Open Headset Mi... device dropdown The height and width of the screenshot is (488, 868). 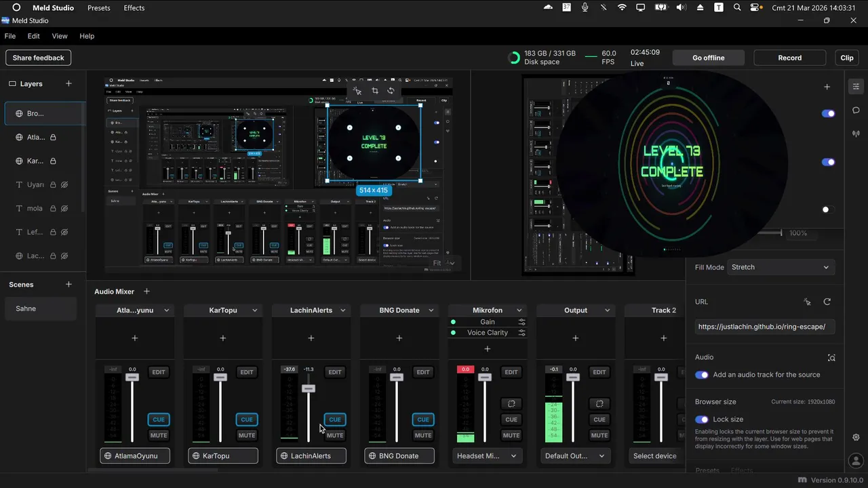(488, 456)
